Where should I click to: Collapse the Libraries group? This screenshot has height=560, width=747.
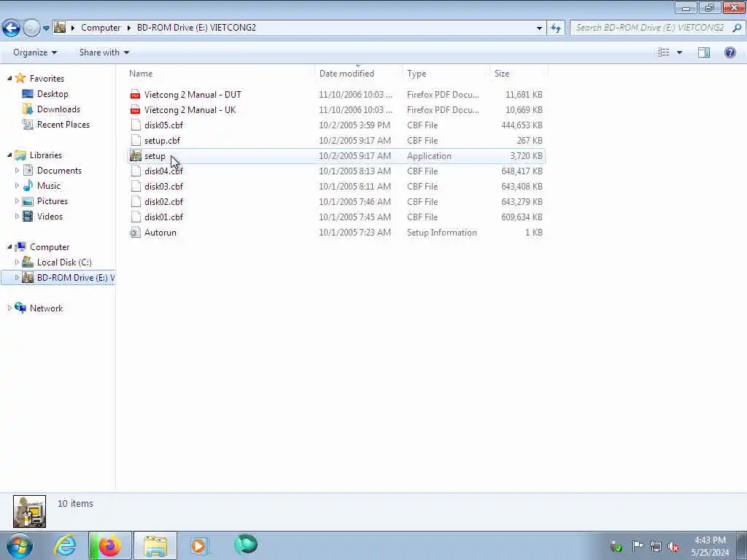tap(9, 155)
